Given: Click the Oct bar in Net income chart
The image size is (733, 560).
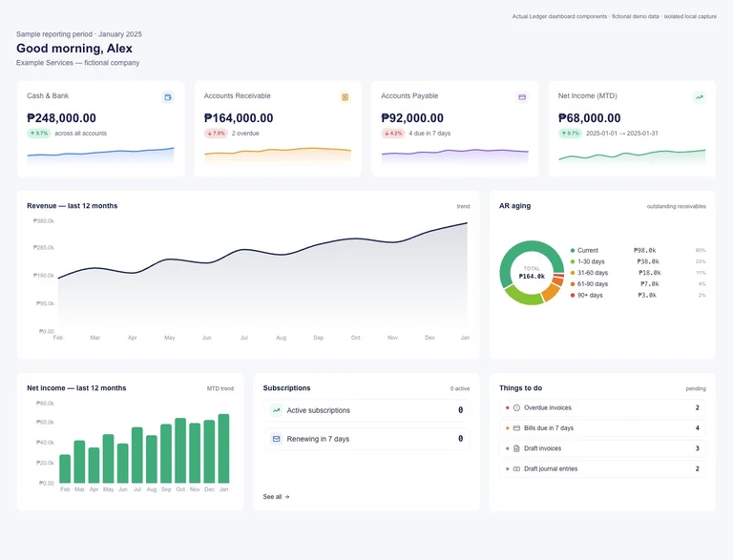Looking at the screenshot, I should (x=180, y=450).
